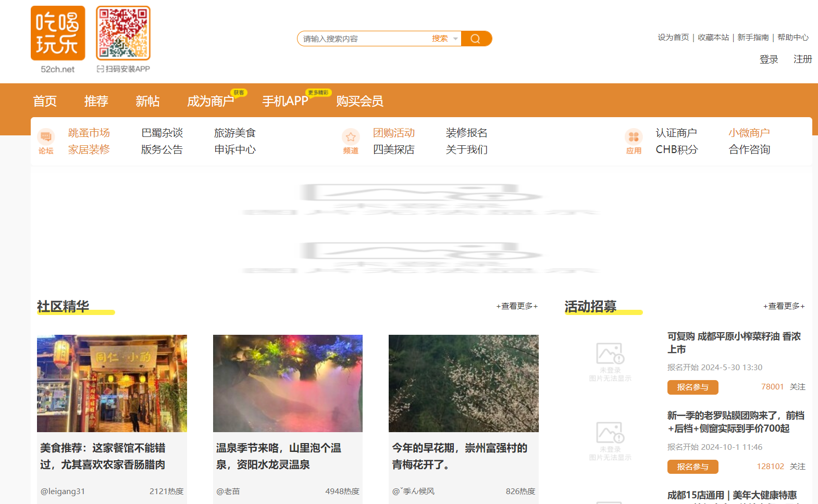This screenshot has width=818, height=504.
Task: Click the 论坛 forum chat icon
Action: click(x=46, y=137)
